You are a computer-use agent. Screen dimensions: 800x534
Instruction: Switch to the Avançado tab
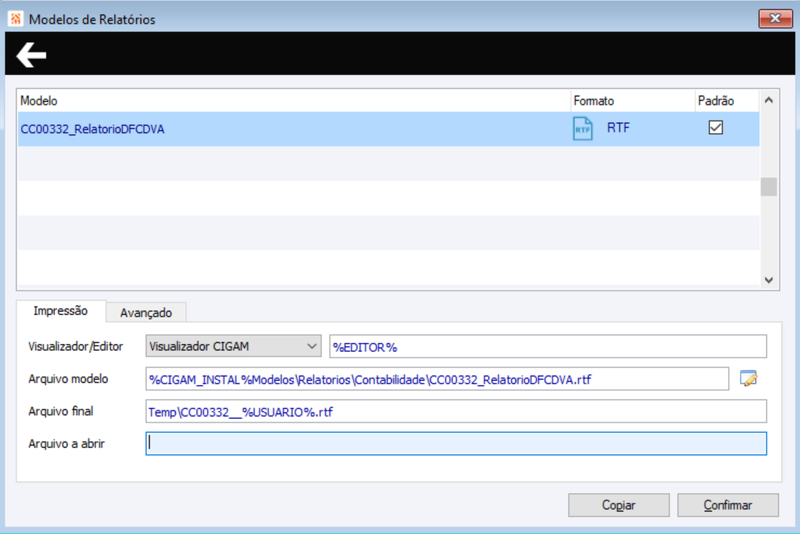point(146,313)
